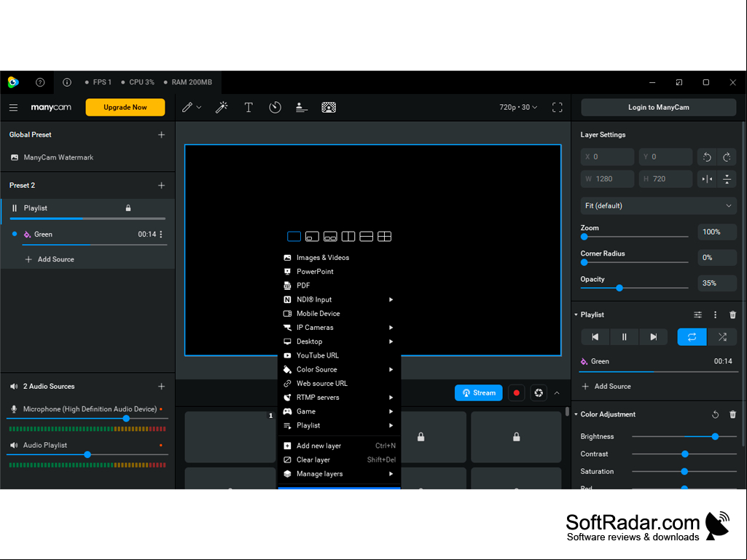Image resolution: width=747 pixels, height=560 pixels.
Task: Open Green source options three-dot menu
Action: click(161, 234)
